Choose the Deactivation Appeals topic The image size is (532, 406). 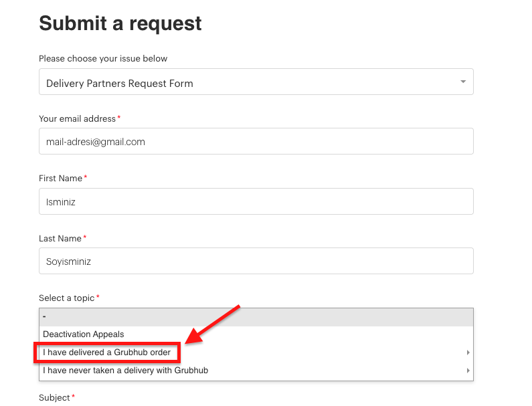click(x=84, y=334)
